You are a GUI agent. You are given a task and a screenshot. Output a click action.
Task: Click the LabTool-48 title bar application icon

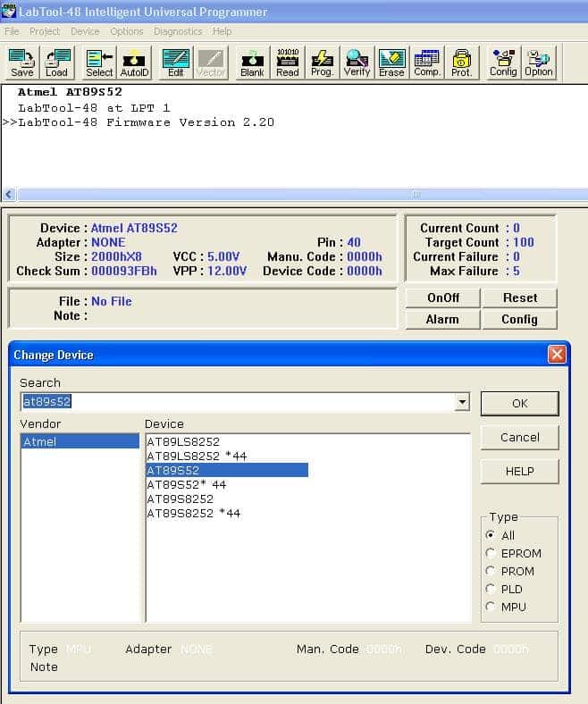[9, 12]
